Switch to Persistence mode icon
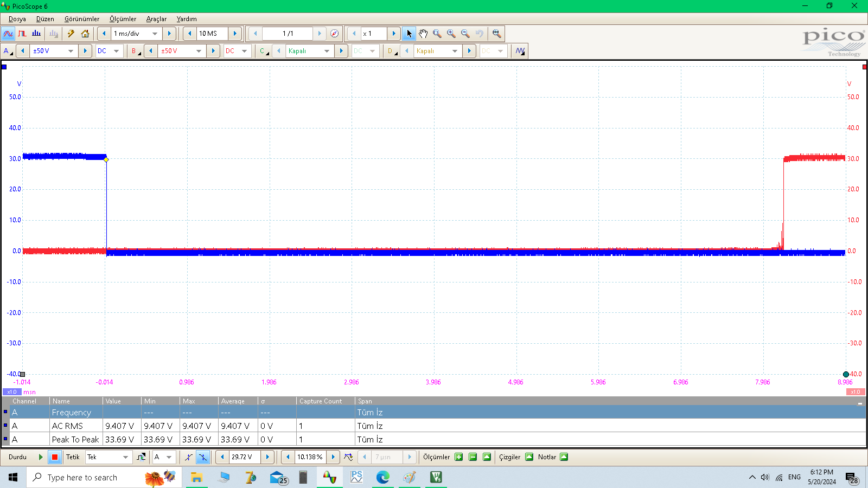The image size is (868, 488). (x=22, y=34)
